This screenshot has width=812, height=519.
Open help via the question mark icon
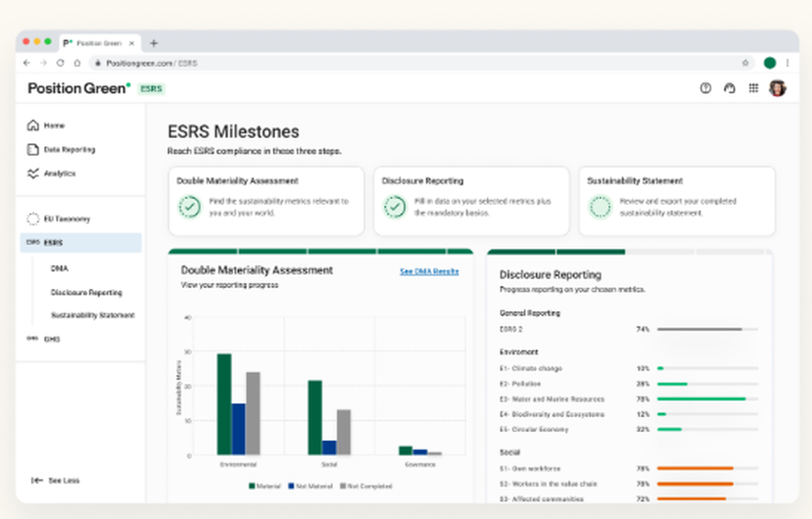pyautogui.click(x=706, y=88)
